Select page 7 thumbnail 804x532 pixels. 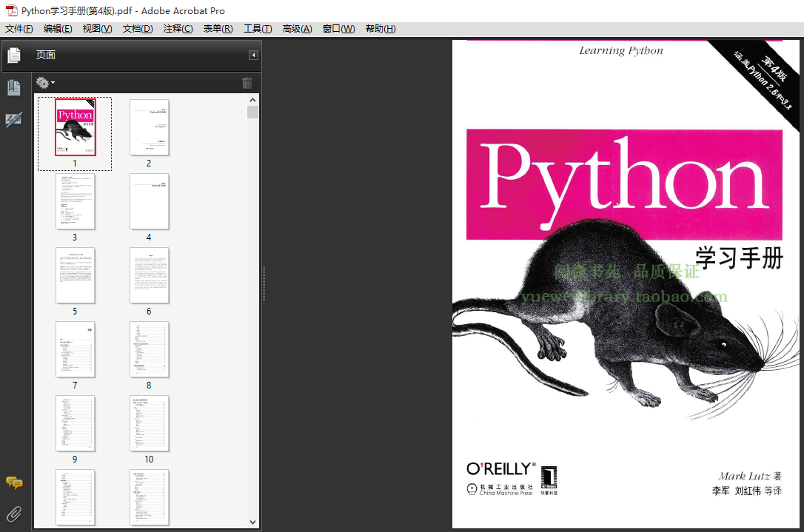pos(75,349)
